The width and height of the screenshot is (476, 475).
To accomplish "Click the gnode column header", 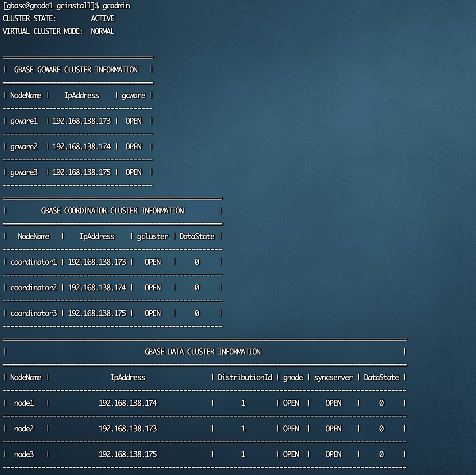I will pos(293,378).
